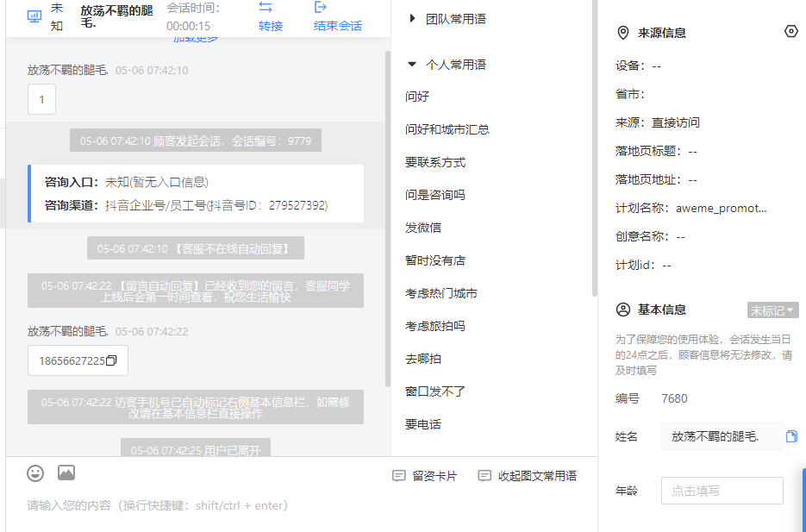Screen dimensions: 806x532
Task: Click 收起图文常用语 button
Action: (528, 476)
